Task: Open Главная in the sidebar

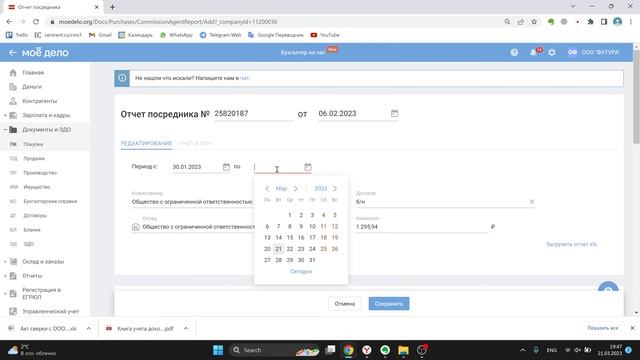Action: pos(33,73)
